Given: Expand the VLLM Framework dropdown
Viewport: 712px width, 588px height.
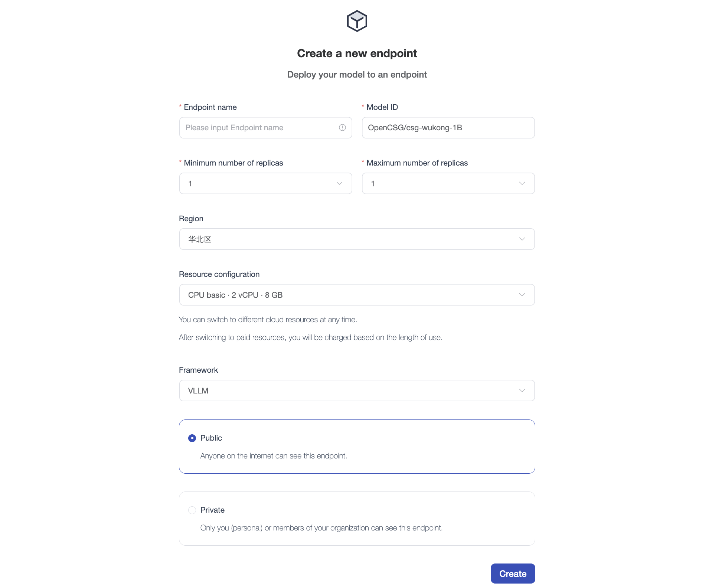Looking at the screenshot, I should (349, 391).
